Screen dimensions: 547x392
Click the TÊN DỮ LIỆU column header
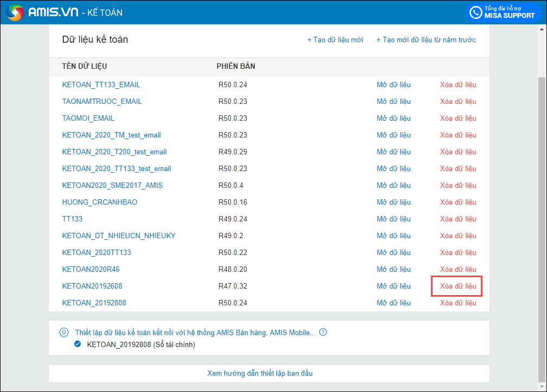85,66
